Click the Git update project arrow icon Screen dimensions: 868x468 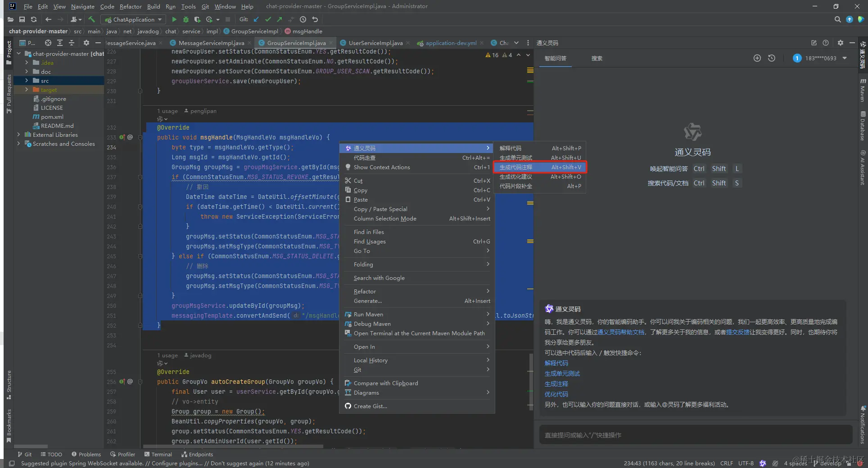[256, 19]
